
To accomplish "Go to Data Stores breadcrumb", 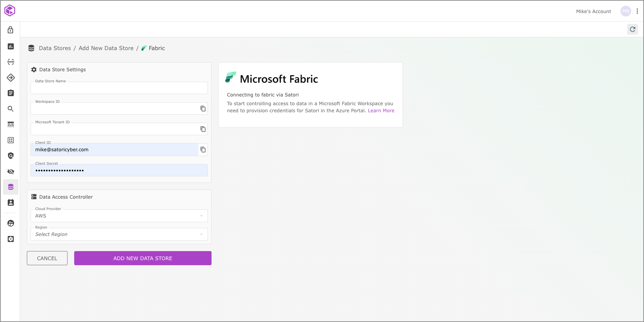I will [x=55, y=48].
